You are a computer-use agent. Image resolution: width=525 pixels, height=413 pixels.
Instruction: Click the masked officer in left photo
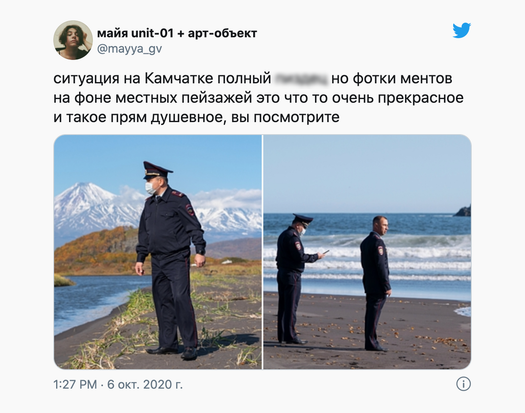(171, 261)
